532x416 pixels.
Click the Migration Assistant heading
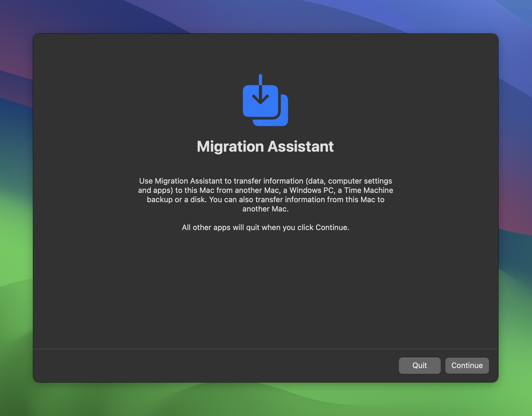tap(265, 146)
